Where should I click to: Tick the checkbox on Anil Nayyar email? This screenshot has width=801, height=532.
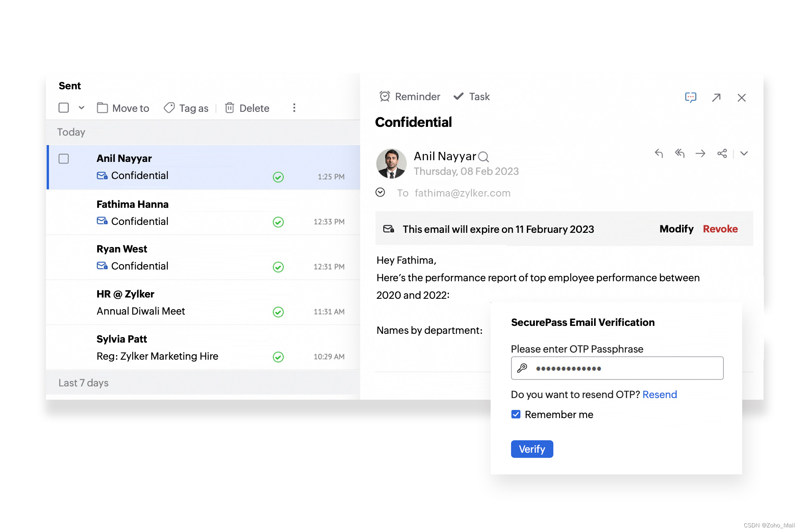click(x=64, y=159)
